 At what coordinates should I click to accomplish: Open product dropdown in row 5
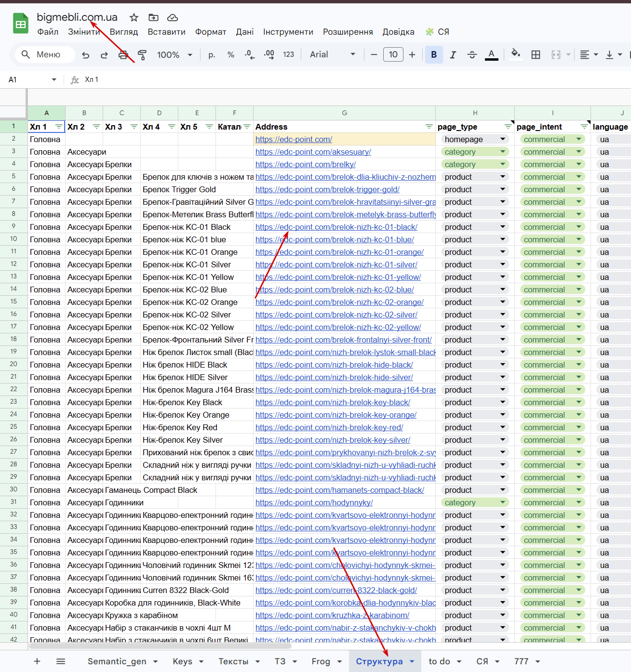(x=475, y=177)
